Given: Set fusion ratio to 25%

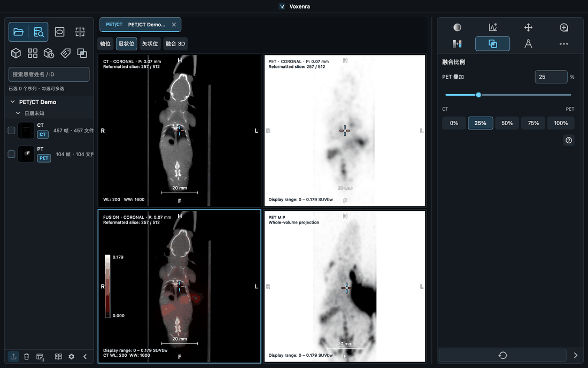Looking at the screenshot, I should 481,123.
